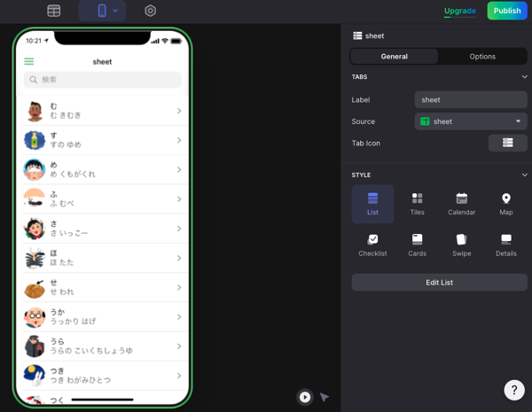Open the さ いっこー list row
The image size is (532, 412).
102,229
